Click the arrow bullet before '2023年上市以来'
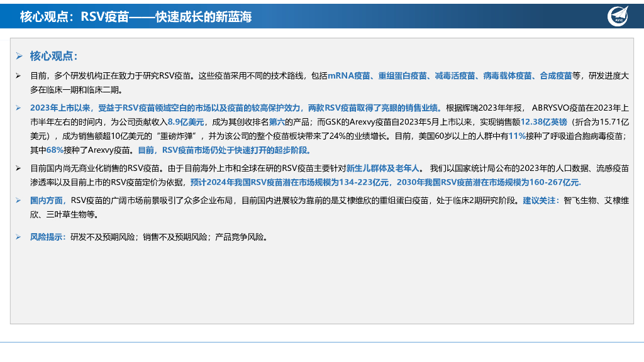The image size is (644, 362). [x=18, y=108]
